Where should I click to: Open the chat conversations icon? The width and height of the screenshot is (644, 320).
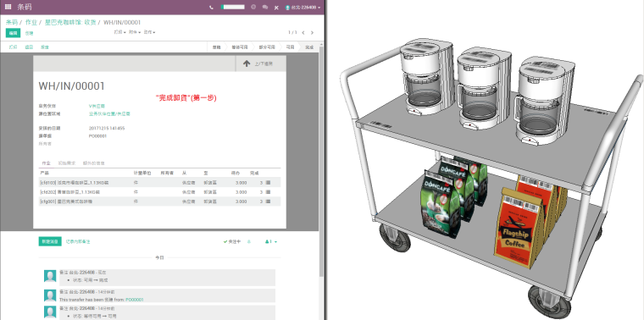265,8
